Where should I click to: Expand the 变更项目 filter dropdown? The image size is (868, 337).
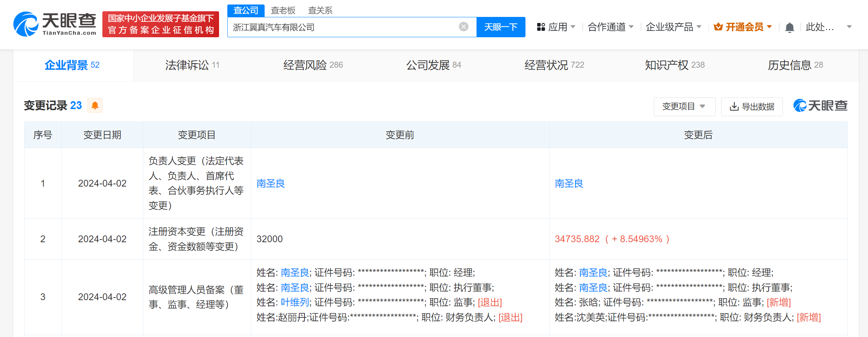[684, 107]
